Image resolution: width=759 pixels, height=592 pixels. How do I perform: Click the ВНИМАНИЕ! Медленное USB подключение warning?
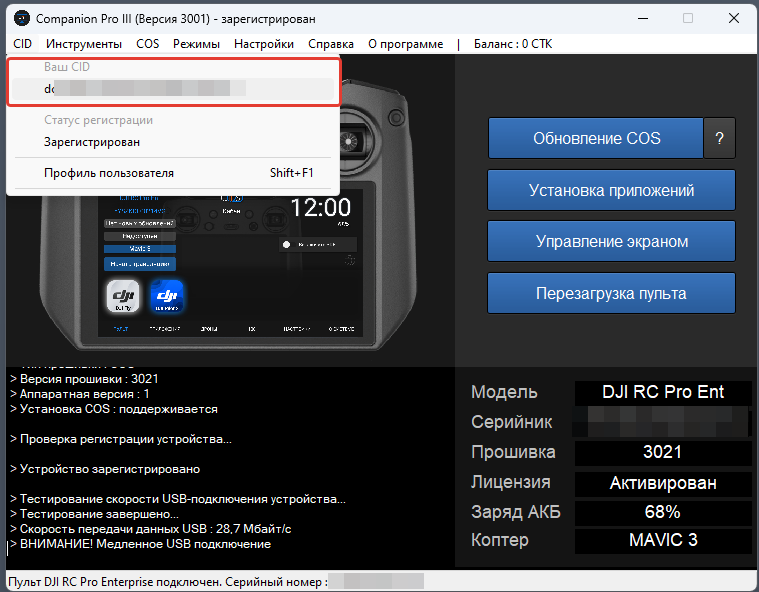(x=141, y=544)
